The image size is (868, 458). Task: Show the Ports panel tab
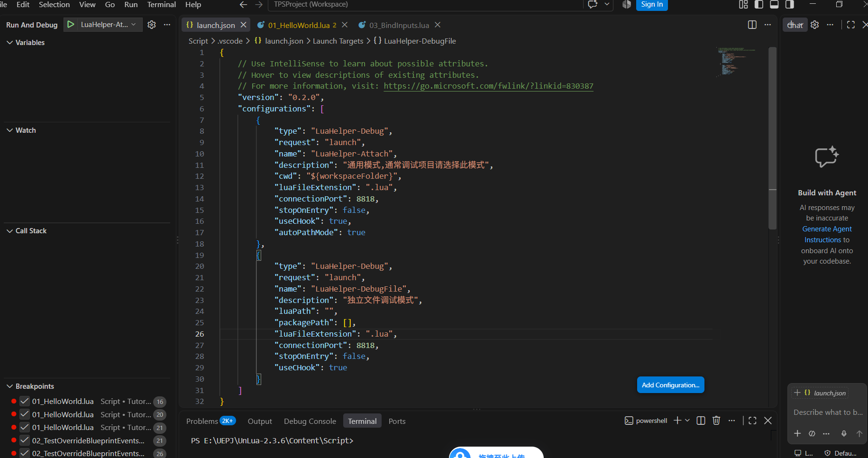397,421
